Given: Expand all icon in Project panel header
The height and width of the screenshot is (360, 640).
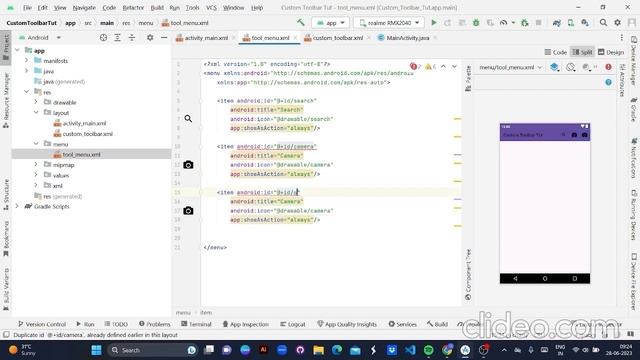Looking at the screenshot, I should point(118,38).
